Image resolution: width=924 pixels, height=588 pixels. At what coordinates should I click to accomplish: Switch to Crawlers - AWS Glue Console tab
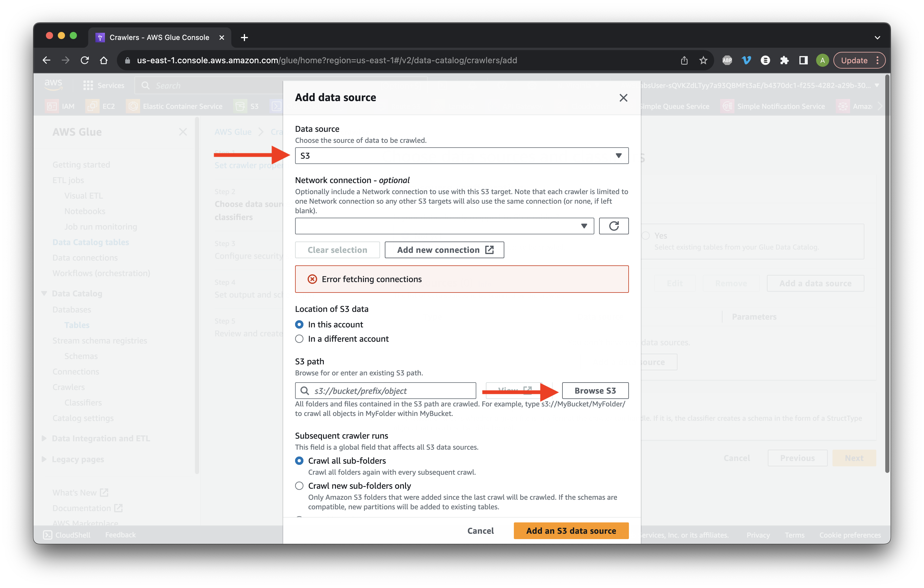pos(159,37)
